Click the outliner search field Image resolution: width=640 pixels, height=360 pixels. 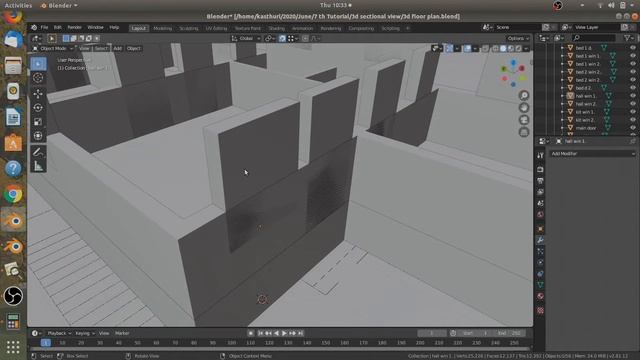click(593, 38)
